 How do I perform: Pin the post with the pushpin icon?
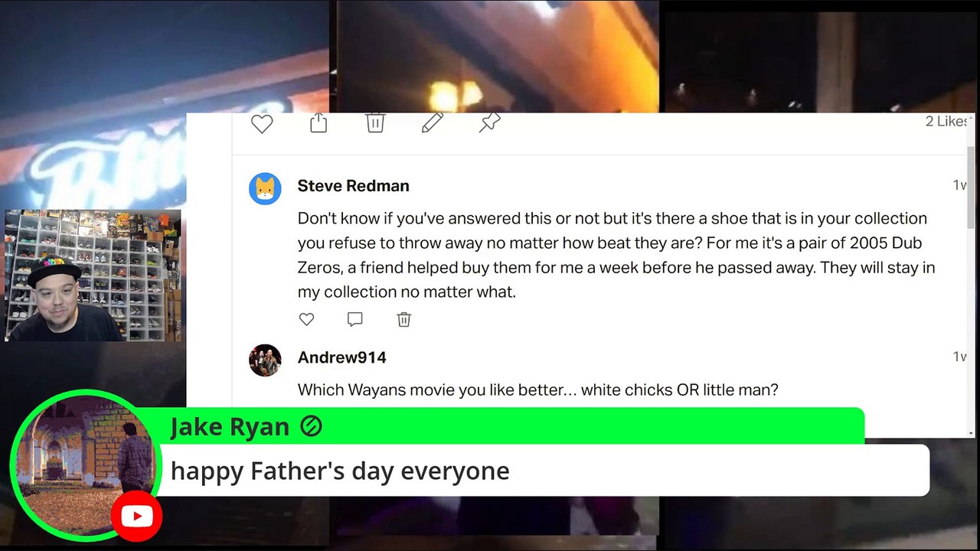[x=489, y=122]
